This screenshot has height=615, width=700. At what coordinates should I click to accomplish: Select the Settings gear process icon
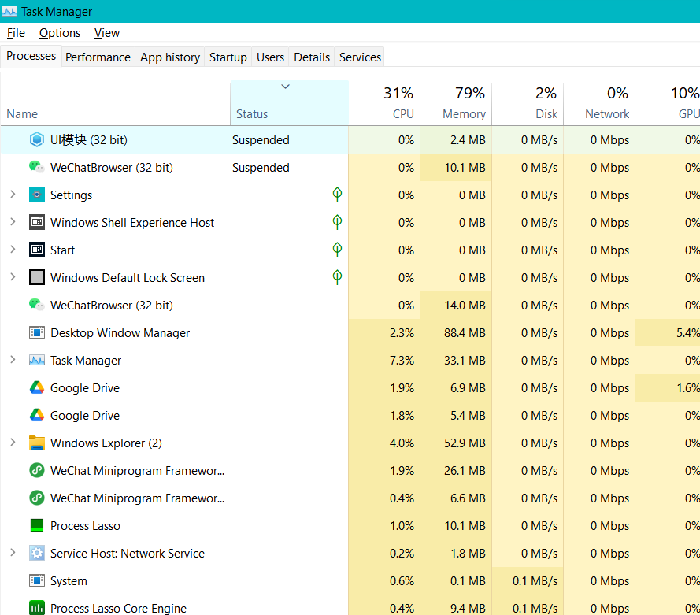[36, 195]
